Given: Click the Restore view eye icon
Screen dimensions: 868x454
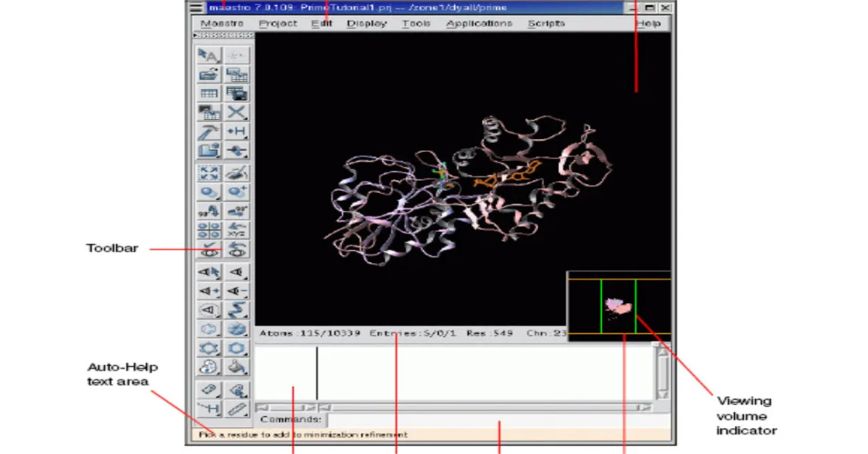Looking at the screenshot, I should pos(237,249).
